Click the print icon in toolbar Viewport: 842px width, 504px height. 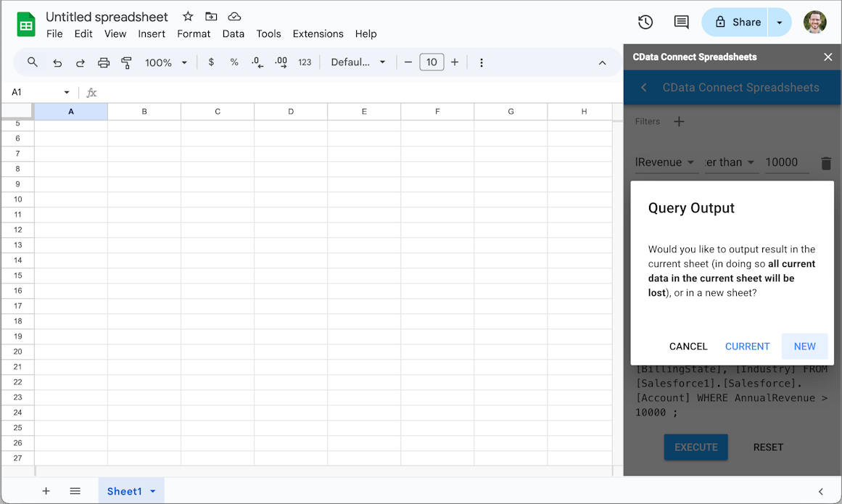point(104,63)
